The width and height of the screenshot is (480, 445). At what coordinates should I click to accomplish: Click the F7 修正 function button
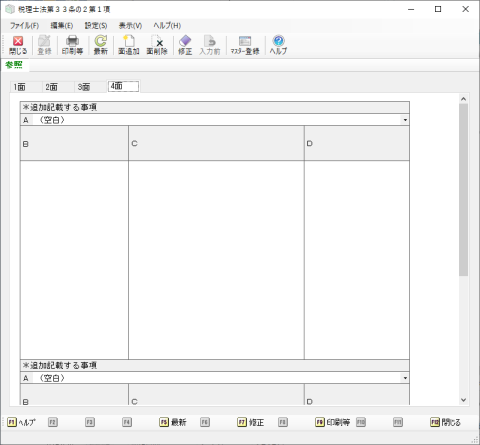(251, 422)
